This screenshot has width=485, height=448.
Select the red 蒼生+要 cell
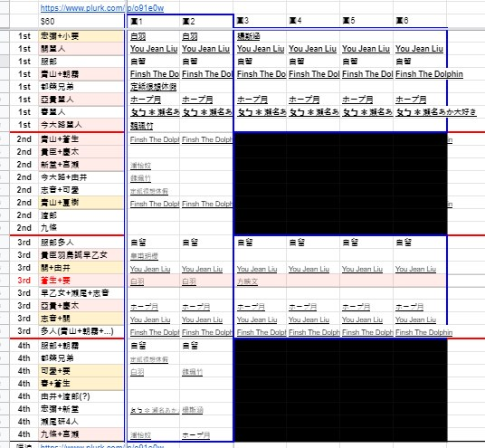(x=81, y=281)
